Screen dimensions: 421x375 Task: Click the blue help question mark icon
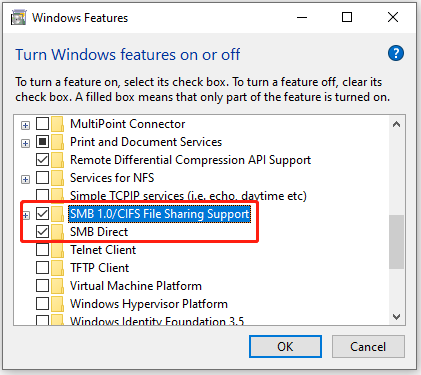[396, 53]
